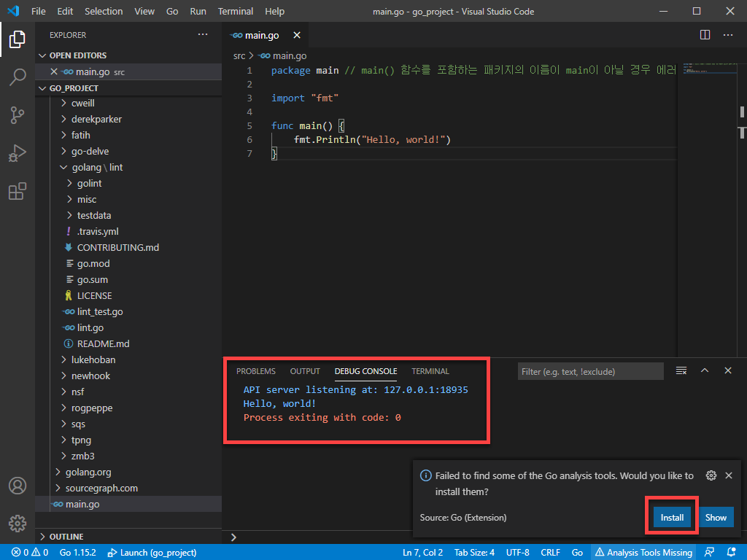This screenshot has height=560, width=747.
Task: Open CONTRIBUTING.md in explorer
Action: tap(117, 247)
